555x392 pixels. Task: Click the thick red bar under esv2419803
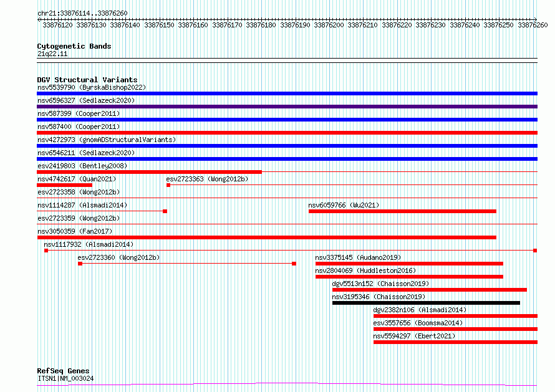(x=150, y=172)
